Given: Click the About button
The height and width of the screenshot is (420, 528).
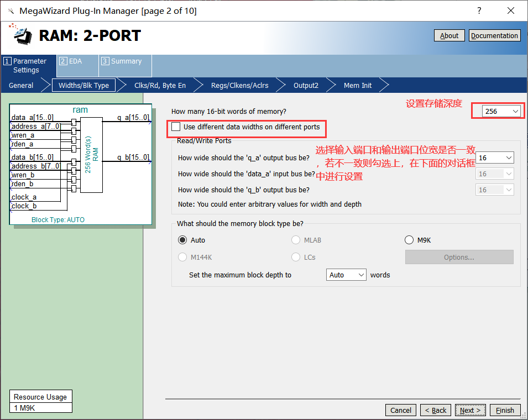Looking at the screenshot, I should (x=449, y=35).
